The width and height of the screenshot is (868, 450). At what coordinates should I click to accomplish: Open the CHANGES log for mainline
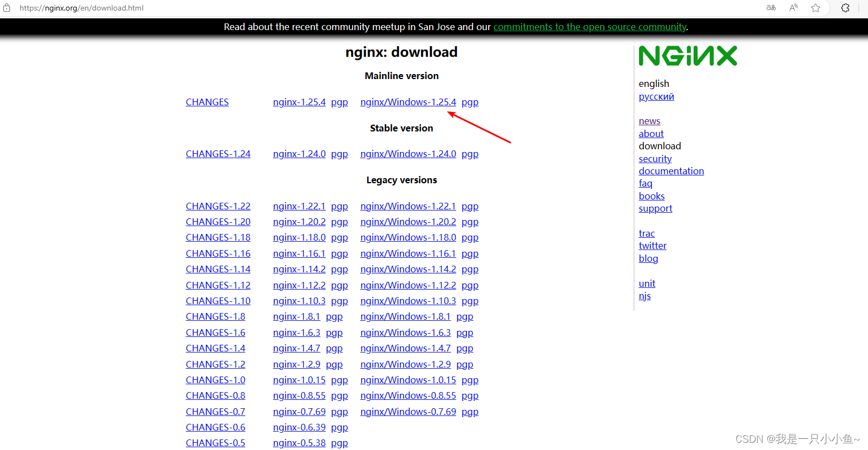[207, 102]
